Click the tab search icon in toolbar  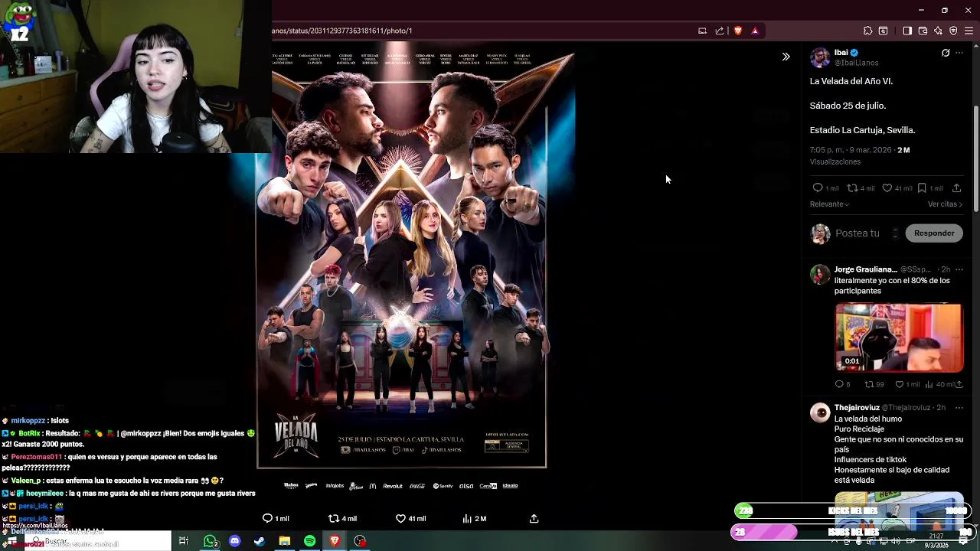883,31
